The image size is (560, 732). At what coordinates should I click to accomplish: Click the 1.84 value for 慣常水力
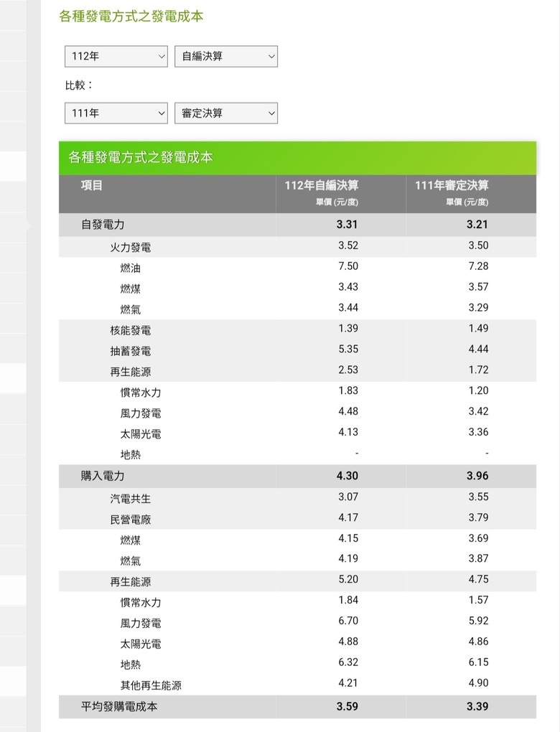[x=348, y=600]
